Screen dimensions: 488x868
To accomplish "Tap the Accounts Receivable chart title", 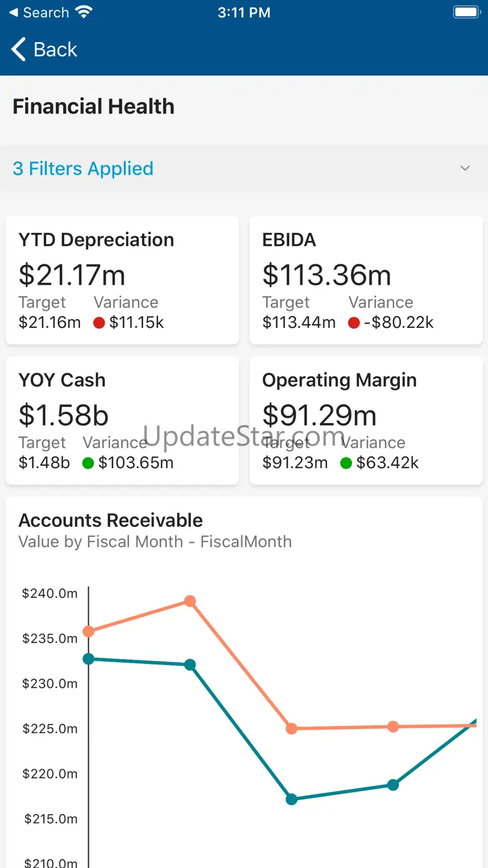I will (111, 520).
